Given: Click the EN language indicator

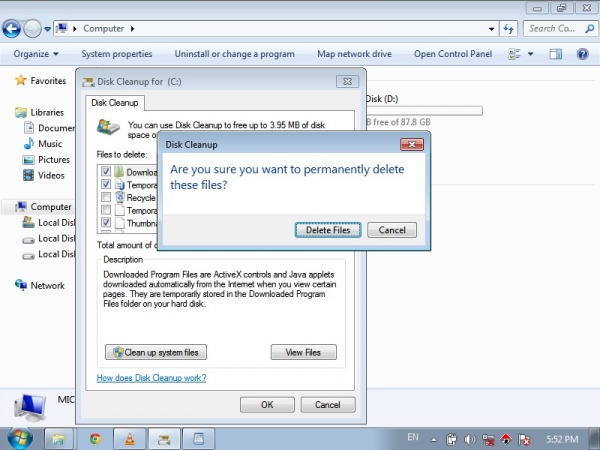Looking at the screenshot, I should [412, 437].
